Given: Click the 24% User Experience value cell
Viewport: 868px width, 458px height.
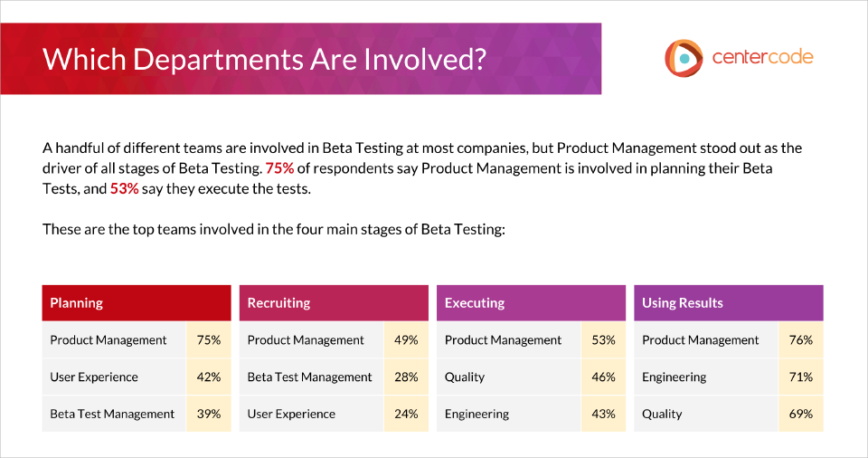Looking at the screenshot, I should coord(406,414).
